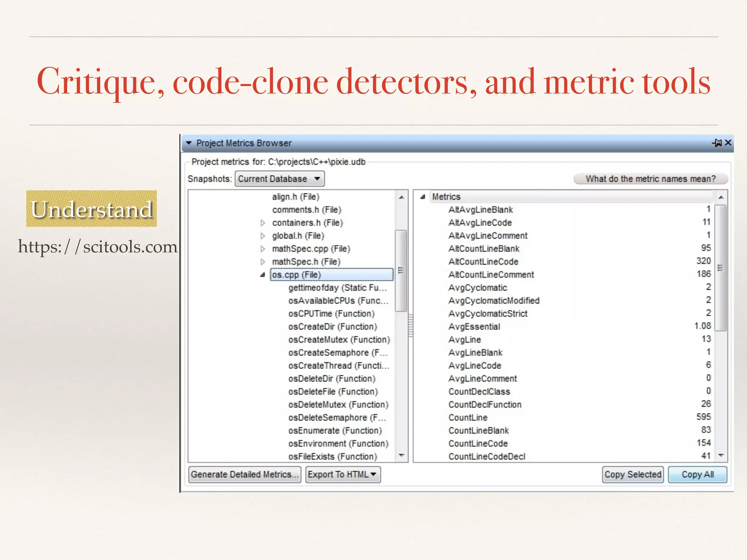Click the Metrics list scrollbar thumb
Screen dimensions: 747x560
(x=720, y=268)
